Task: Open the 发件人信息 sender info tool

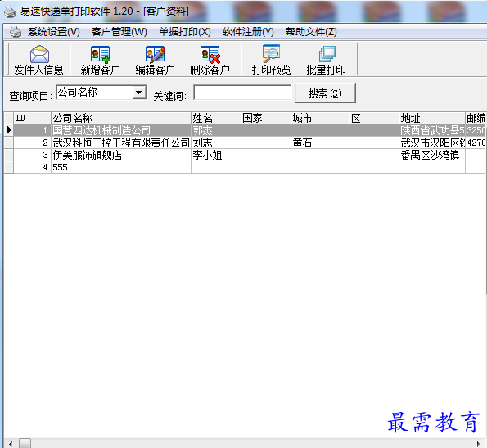Action: pos(38,60)
